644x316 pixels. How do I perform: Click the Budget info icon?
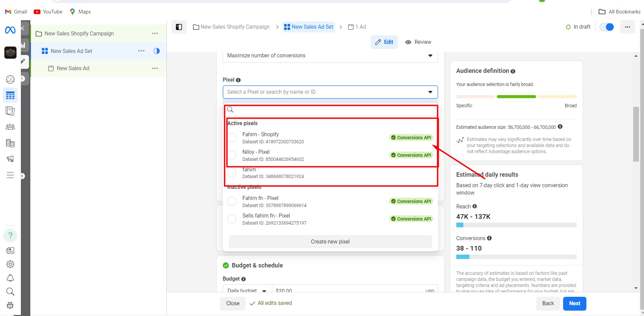pos(243,279)
